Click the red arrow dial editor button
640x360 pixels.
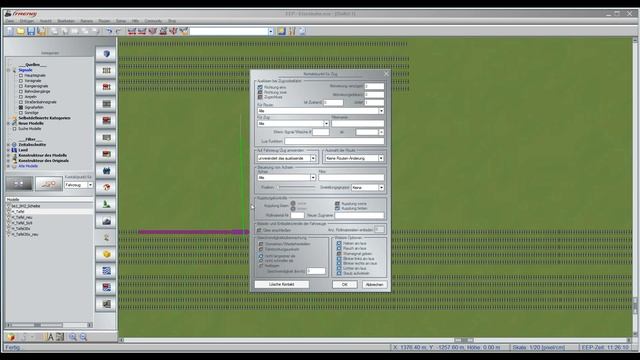click(x=106, y=187)
